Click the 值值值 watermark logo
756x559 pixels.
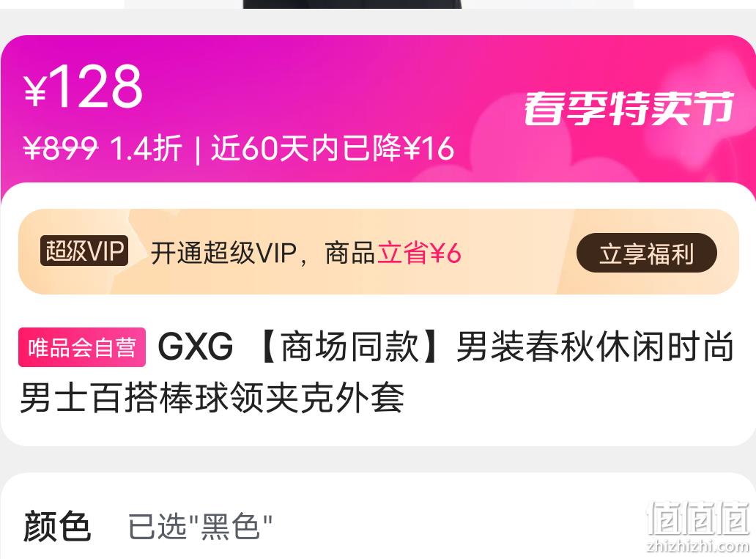point(697,519)
